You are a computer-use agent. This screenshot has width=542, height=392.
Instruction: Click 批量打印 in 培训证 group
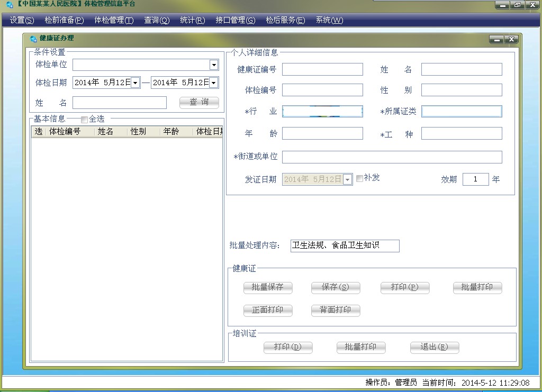click(x=361, y=347)
